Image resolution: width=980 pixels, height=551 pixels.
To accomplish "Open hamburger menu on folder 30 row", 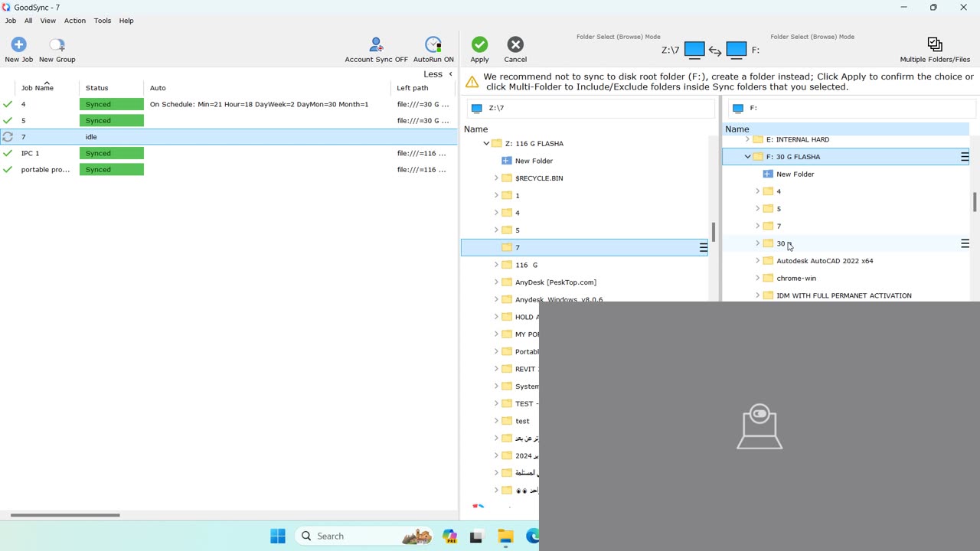I will [x=965, y=243].
